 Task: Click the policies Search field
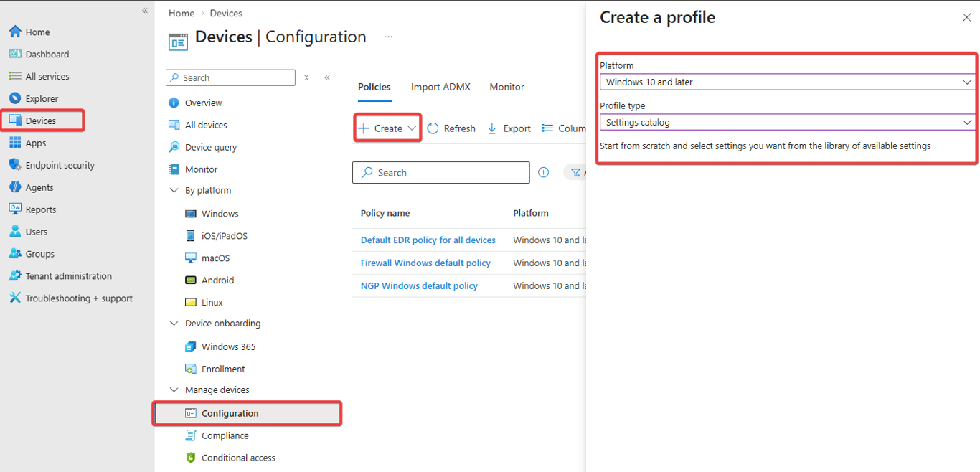pos(440,173)
